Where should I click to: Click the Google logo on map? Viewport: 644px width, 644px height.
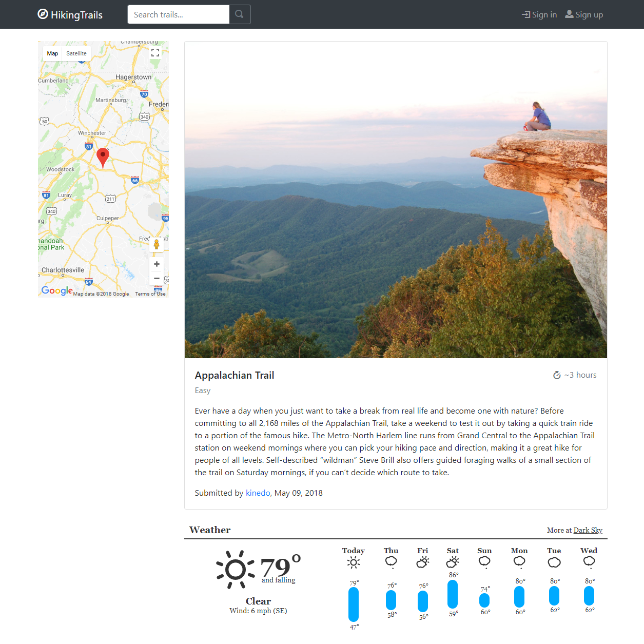(57, 290)
